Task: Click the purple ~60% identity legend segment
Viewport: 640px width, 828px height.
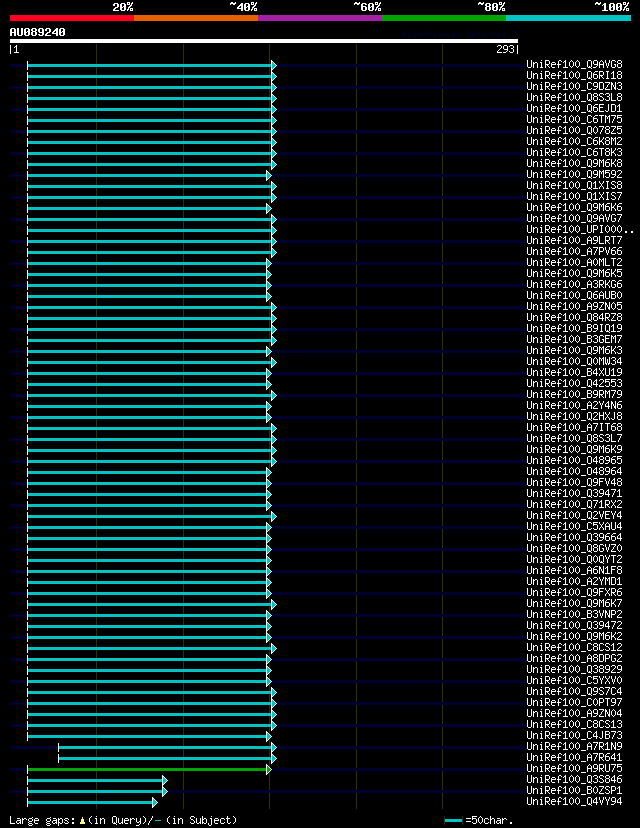Action: click(320, 18)
